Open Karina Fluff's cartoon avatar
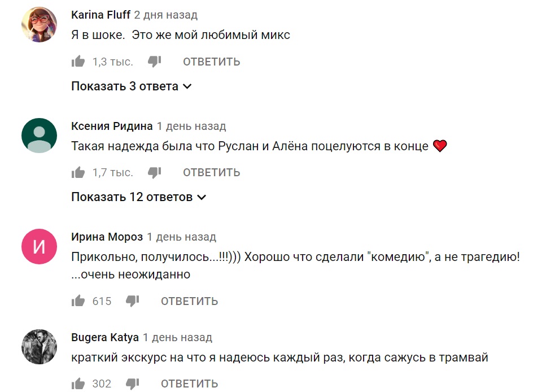542x392 pixels. pos(39,24)
